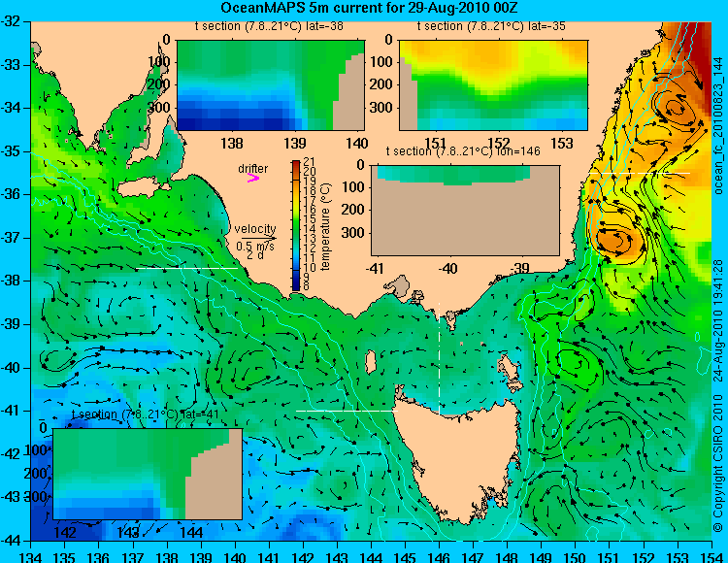Click the magenta drifter marker symbol
This screenshot has width=728, height=563.
252,178
